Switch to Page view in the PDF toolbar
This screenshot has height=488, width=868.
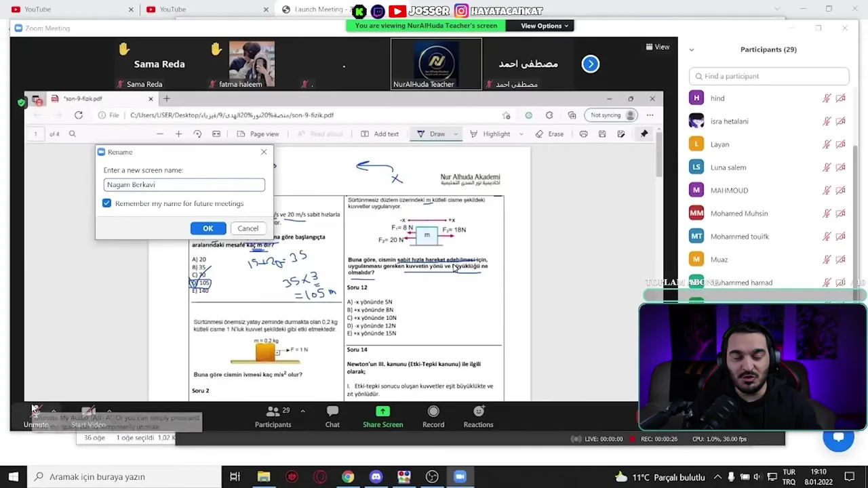pyautogui.click(x=258, y=134)
